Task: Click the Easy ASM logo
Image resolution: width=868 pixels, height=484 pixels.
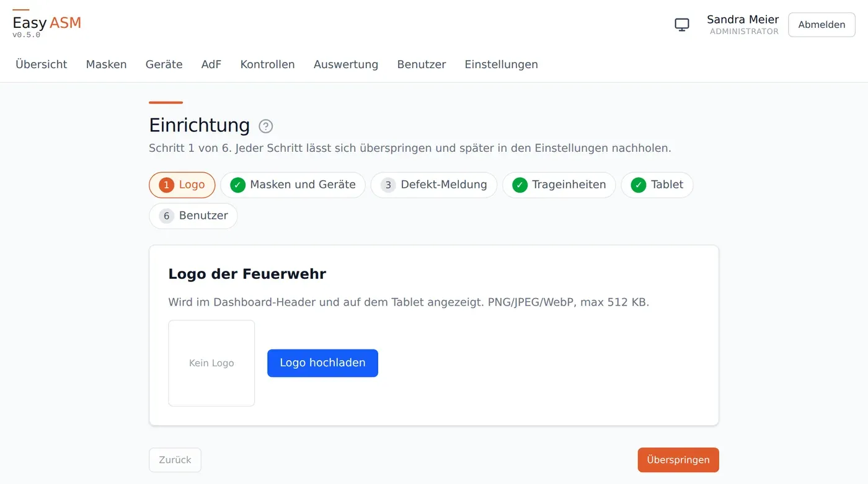Action: point(46,23)
